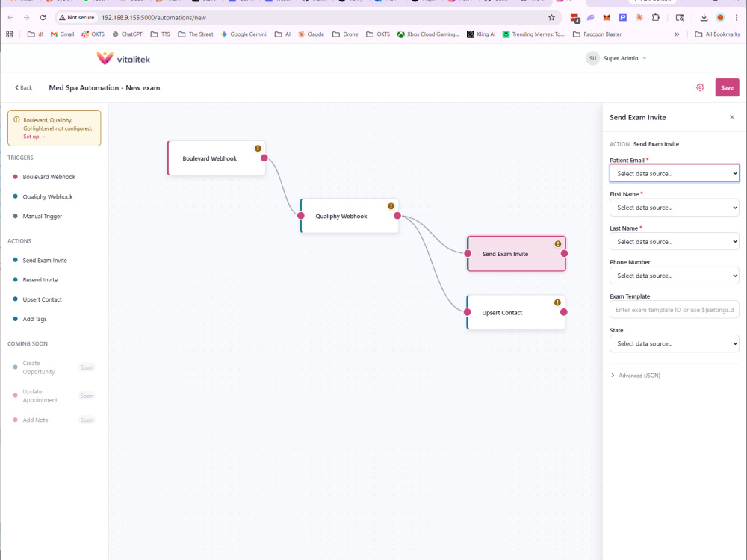Open the Phone Number data source dropdown
This screenshot has width=747, height=560.
coord(674,276)
